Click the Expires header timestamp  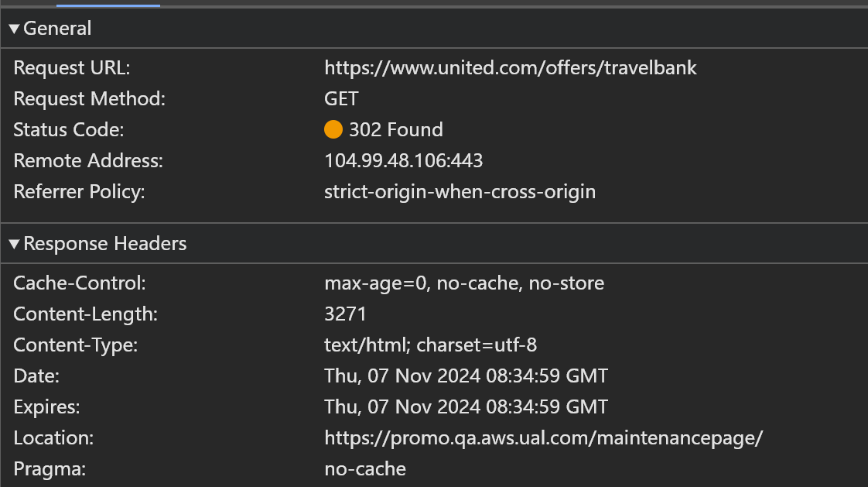tap(466, 407)
